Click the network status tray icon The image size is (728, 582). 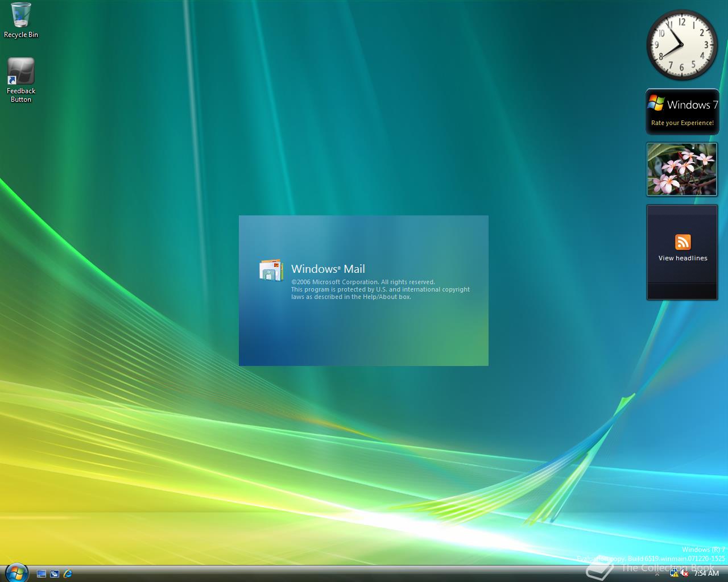(673, 573)
